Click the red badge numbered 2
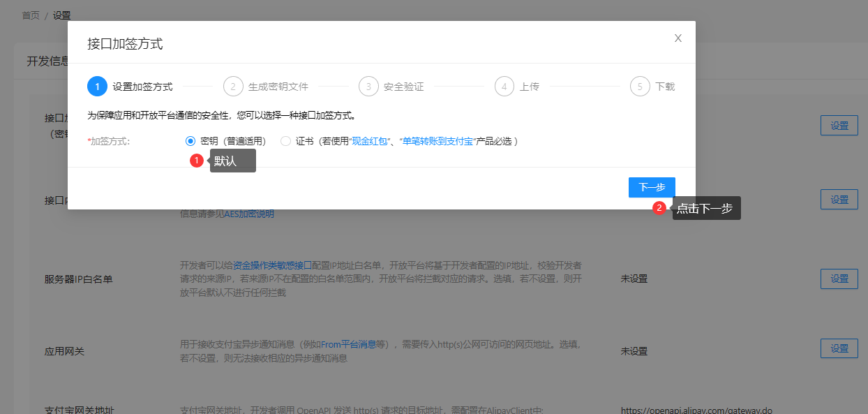 pos(659,207)
